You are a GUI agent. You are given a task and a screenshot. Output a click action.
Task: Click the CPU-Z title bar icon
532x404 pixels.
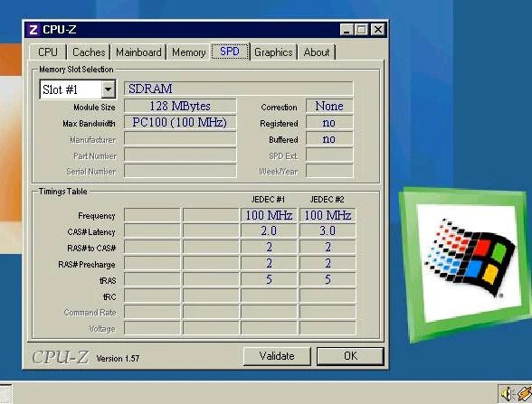click(33, 30)
